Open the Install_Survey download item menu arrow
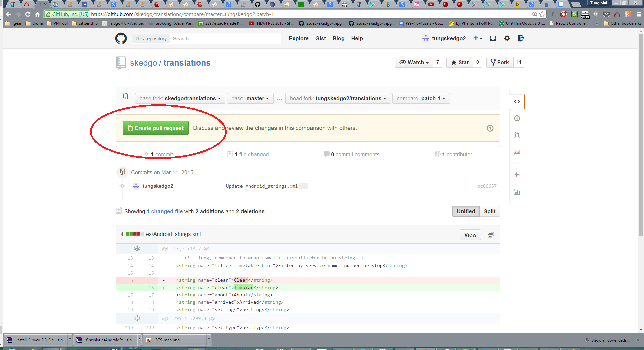This screenshot has width=644, height=350. [x=70, y=340]
